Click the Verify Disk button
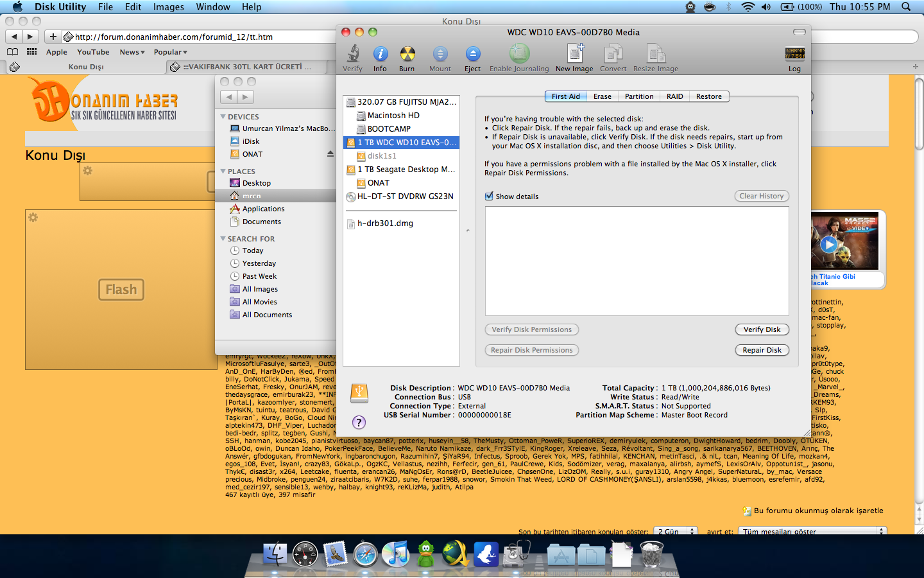 point(762,329)
